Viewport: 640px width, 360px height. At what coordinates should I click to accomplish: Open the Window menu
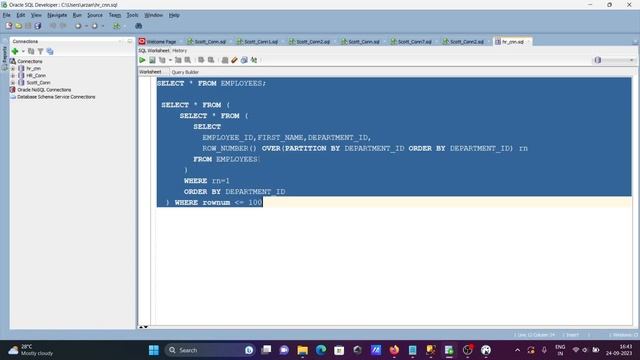tap(153, 15)
